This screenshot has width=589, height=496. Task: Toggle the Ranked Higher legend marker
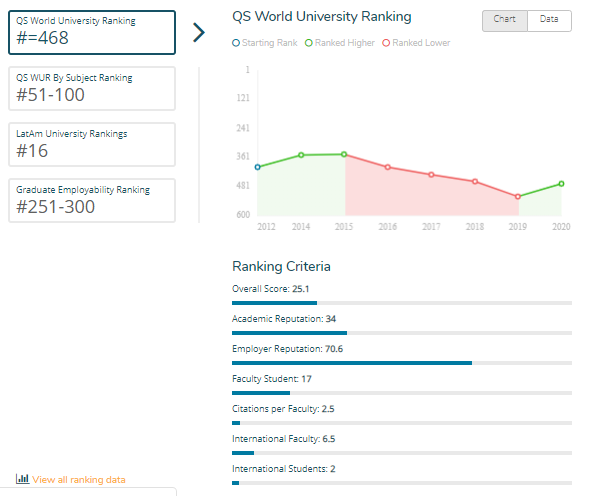point(309,43)
